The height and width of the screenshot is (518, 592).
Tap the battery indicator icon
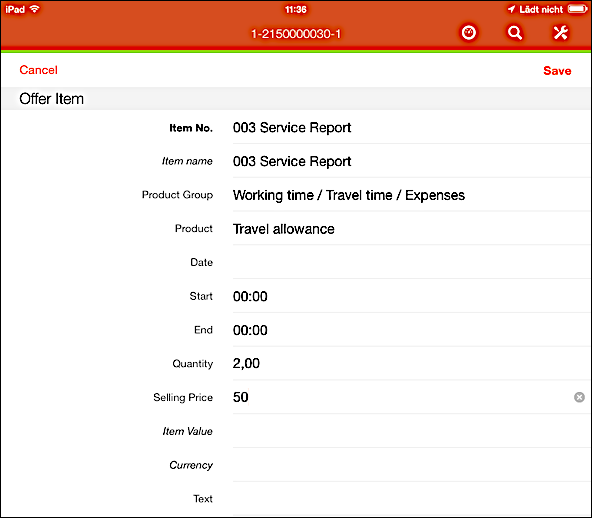[x=578, y=9]
